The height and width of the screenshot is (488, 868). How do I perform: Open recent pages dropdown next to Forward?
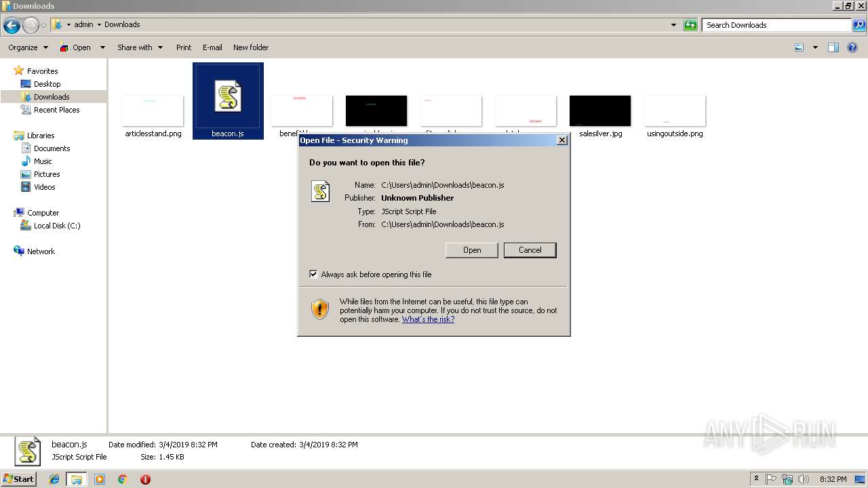43,26
